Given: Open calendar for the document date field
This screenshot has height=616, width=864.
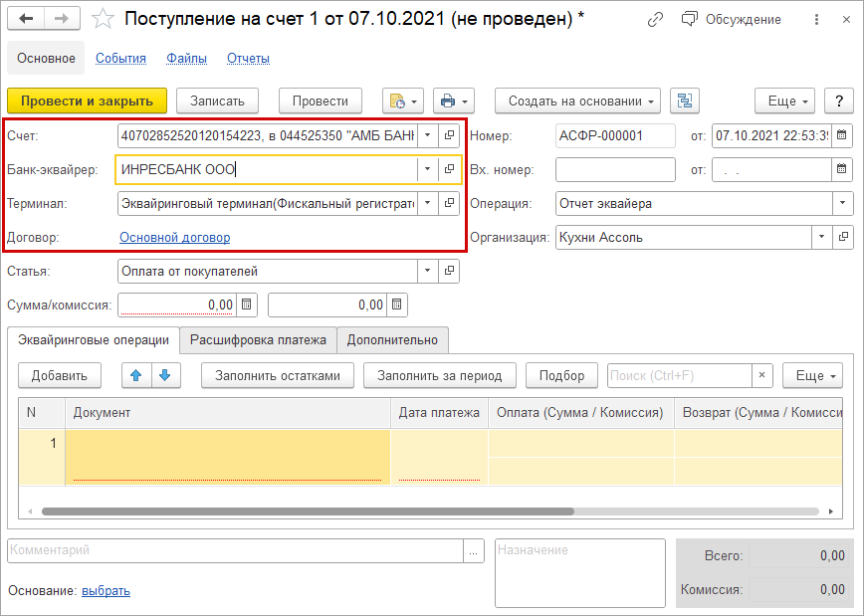Looking at the screenshot, I should pos(842,135).
